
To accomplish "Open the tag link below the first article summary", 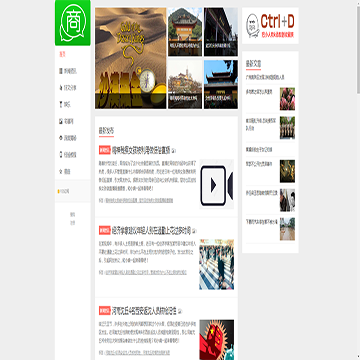I will 139,201.
